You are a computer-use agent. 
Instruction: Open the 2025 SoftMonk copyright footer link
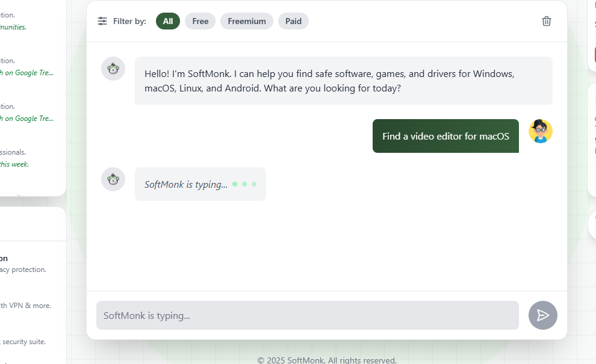327,359
